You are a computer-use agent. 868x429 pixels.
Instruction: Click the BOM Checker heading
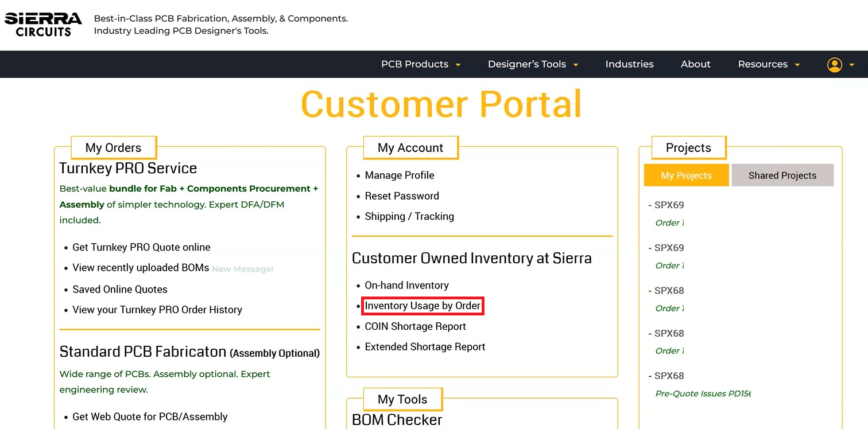coord(397,420)
